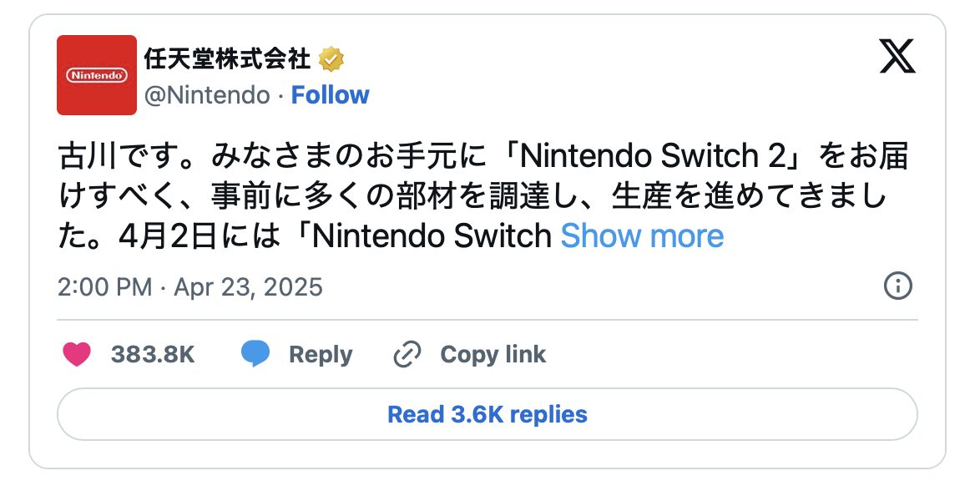Click the Follow link for @Nintendo
This screenshot has width=980, height=491.
[331, 94]
